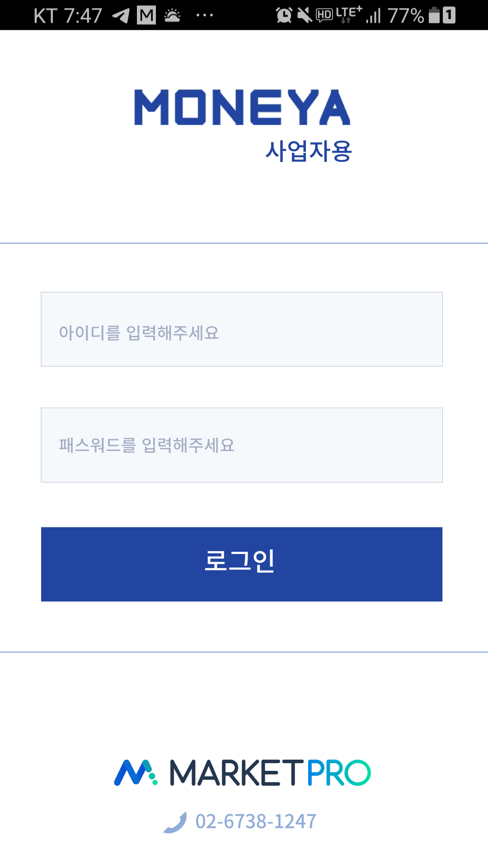Focus the 아이디를 입력해주세요 ID field
The width and height of the screenshot is (488, 868).
point(242,329)
